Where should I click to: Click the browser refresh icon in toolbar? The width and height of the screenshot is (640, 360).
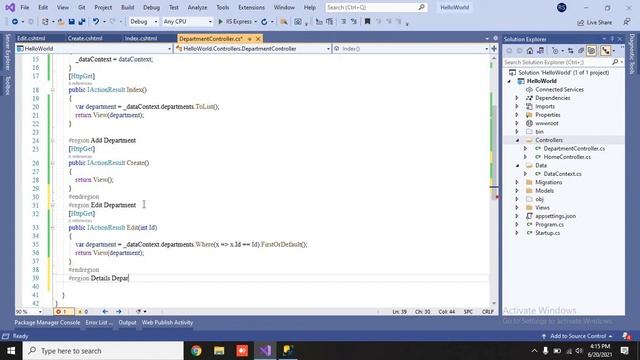pyautogui.click(x=264, y=22)
